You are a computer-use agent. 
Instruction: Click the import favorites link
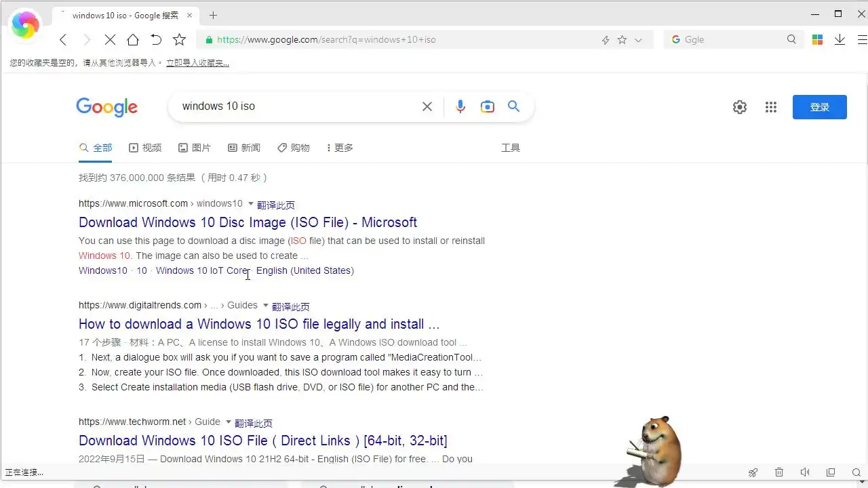click(x=197, y=63)
